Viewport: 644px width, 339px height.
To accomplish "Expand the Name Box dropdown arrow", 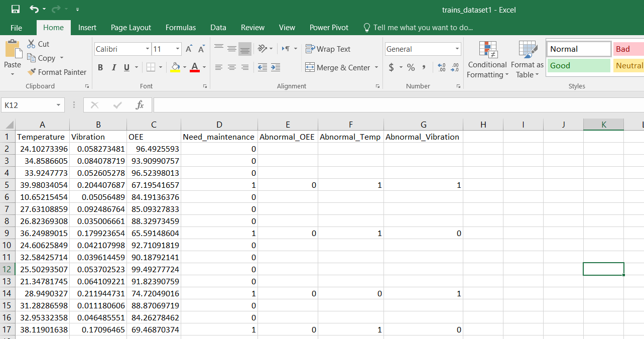I will [58, 105].
